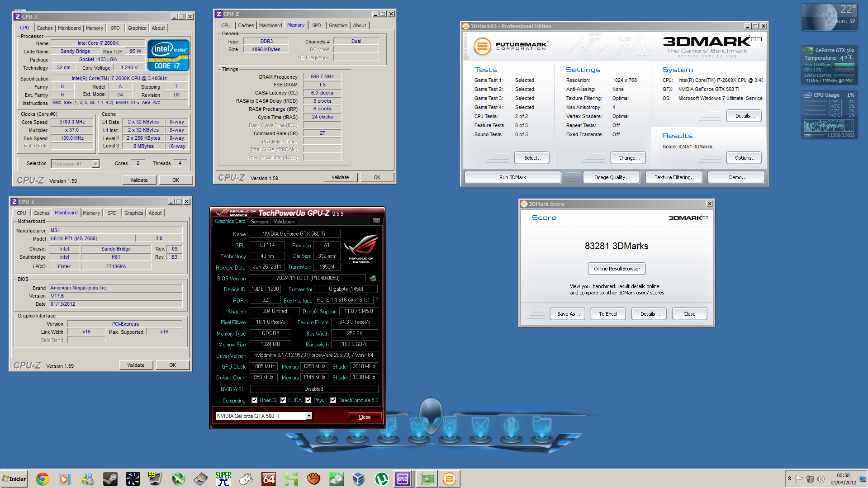Click the Bus Interface question mark in GPU-Z
The width and height of the screenshot is (868, 488).
[x=376, y=300]
